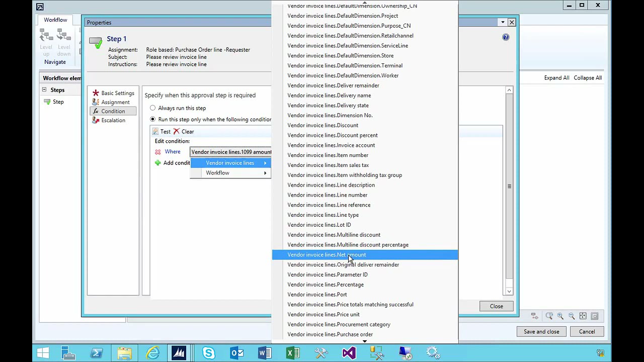The height and width of the screenshot is (362, 644).
Task: Click the Properties scrollbar down arrow
Action: point(509,291)
